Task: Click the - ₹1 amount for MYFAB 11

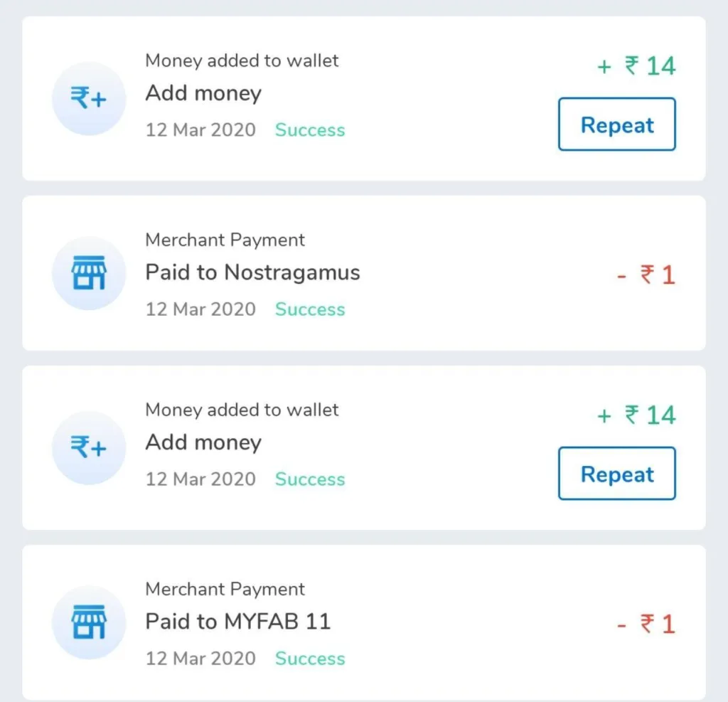Action: (x=646, y=624)
